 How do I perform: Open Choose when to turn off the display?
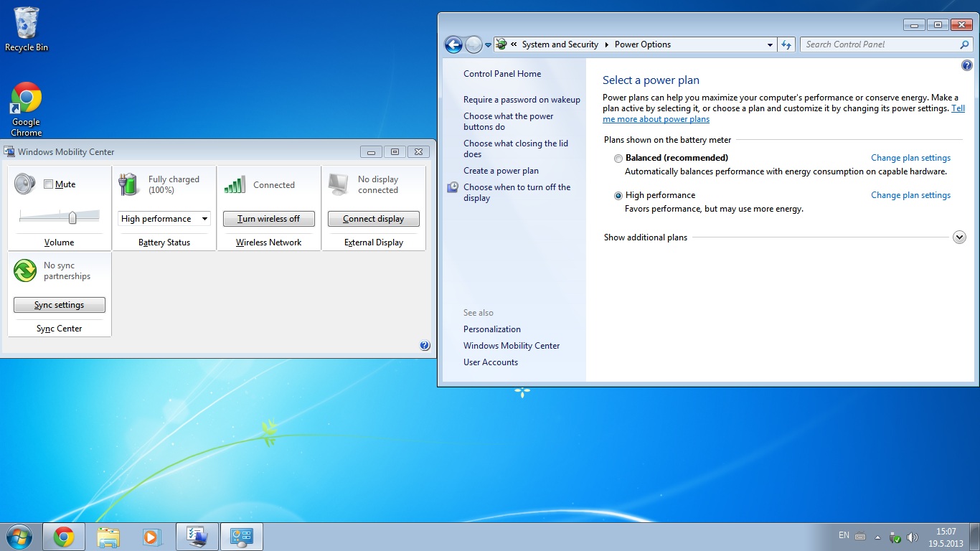(x=517, y=192)
